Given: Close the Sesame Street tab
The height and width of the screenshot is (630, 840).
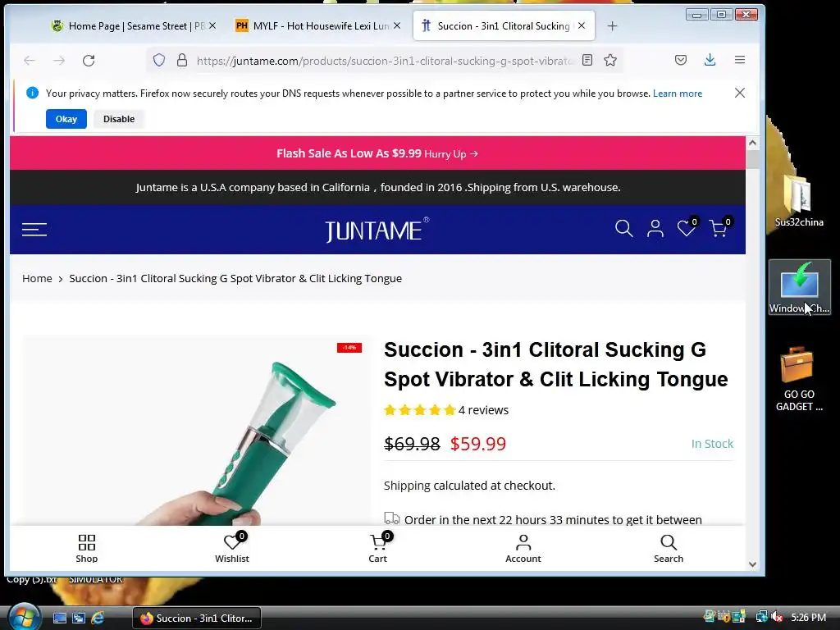Looking at the screenshot, I should [212, 25].
